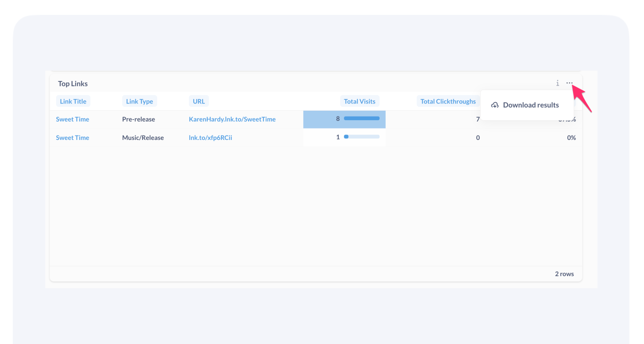Click the info icon beside Top Links

(x=557, y=83)
